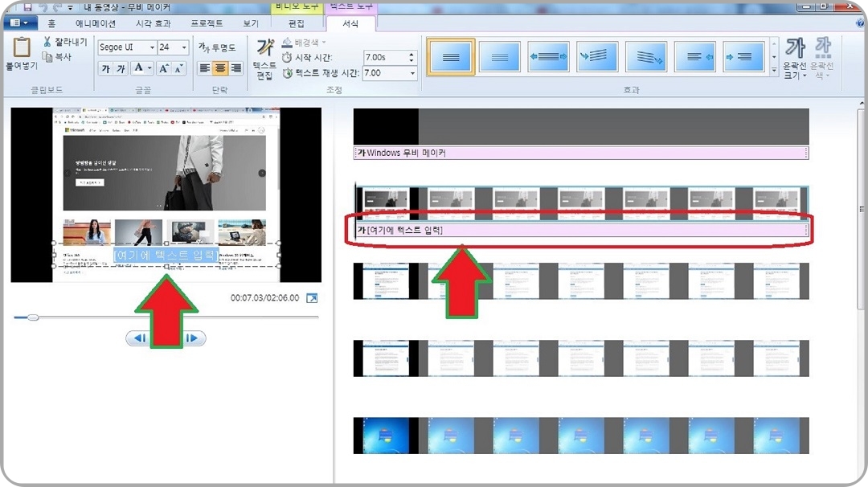The image size is (868, 487).
Task: Click the start time 7.00s spinner arrows
Action: tap(411, 58)
